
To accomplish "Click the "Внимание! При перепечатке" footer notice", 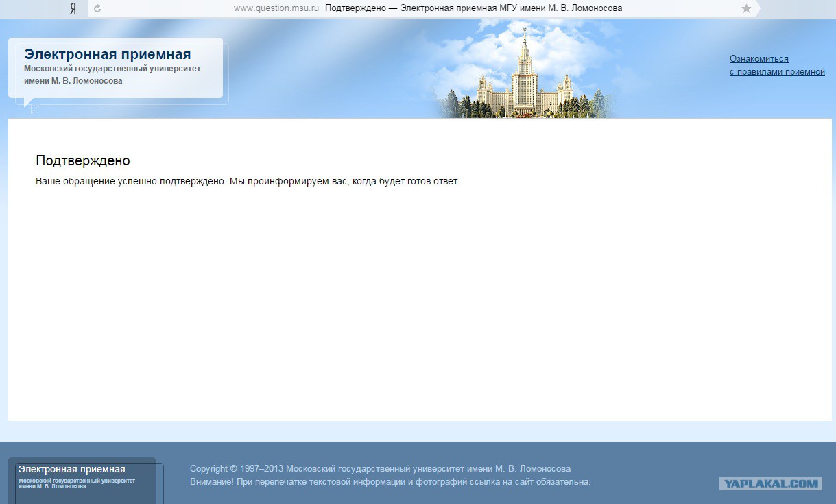I will pos(390,482).
